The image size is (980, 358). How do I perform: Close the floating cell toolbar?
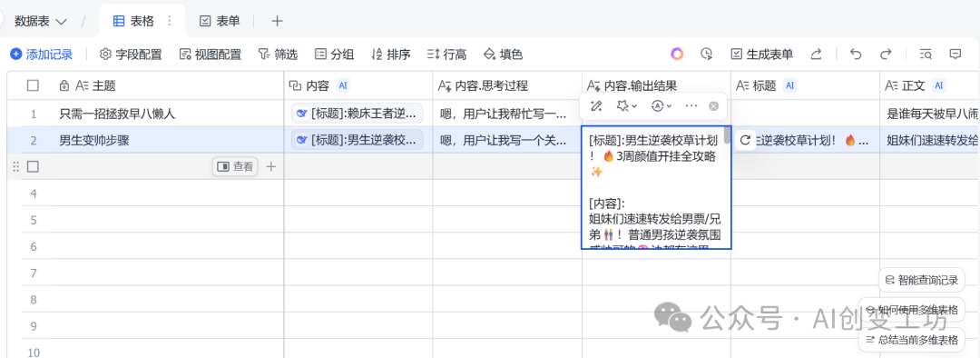(x=714, y=105)
